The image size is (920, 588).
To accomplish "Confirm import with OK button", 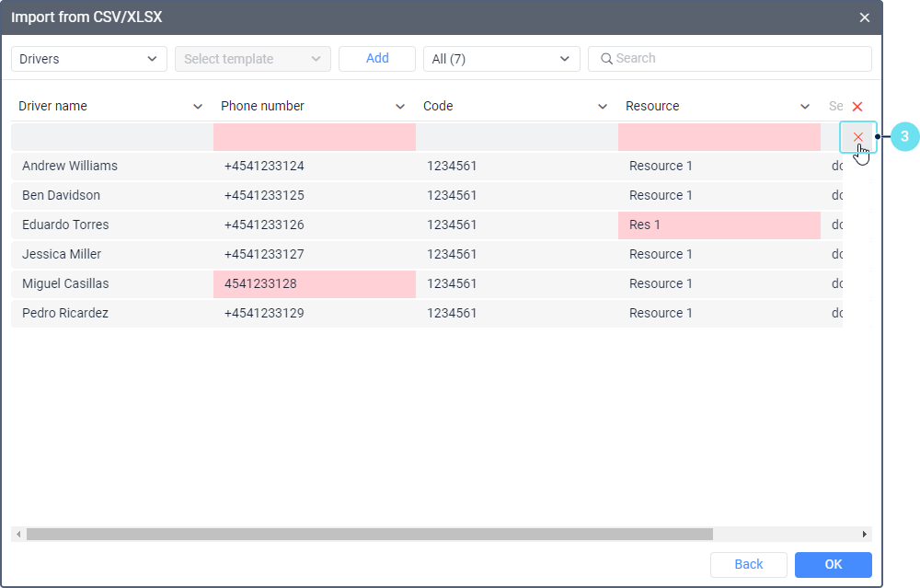I will coord(833,564).
